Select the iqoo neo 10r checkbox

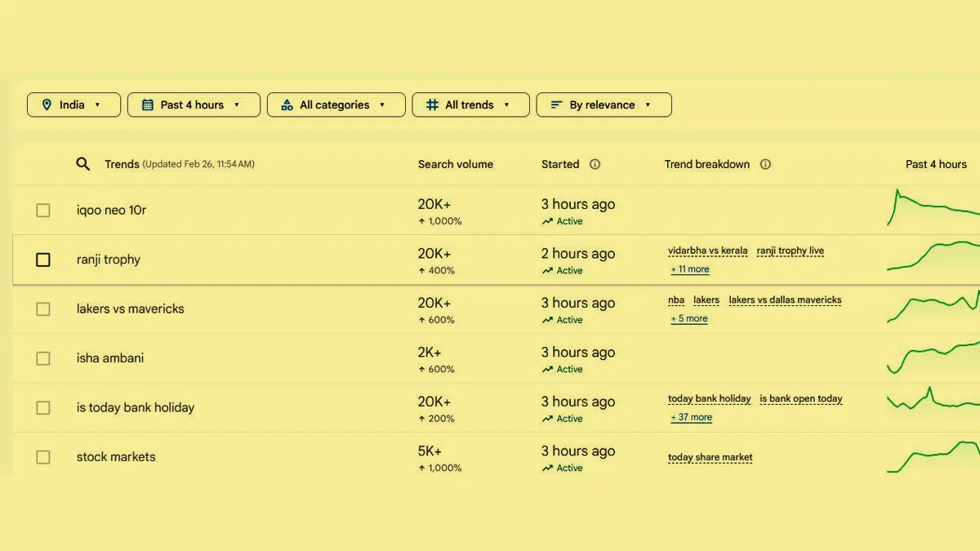click(43, 211)
